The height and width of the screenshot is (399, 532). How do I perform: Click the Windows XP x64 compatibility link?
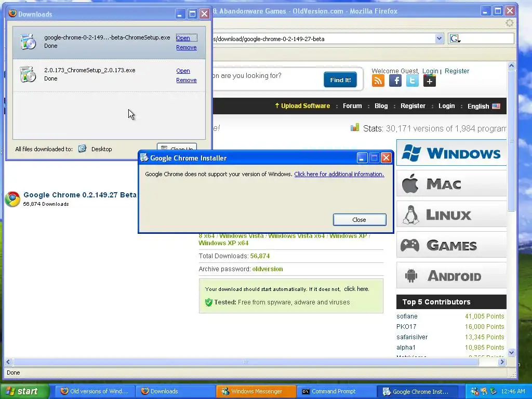click(223, 243)
